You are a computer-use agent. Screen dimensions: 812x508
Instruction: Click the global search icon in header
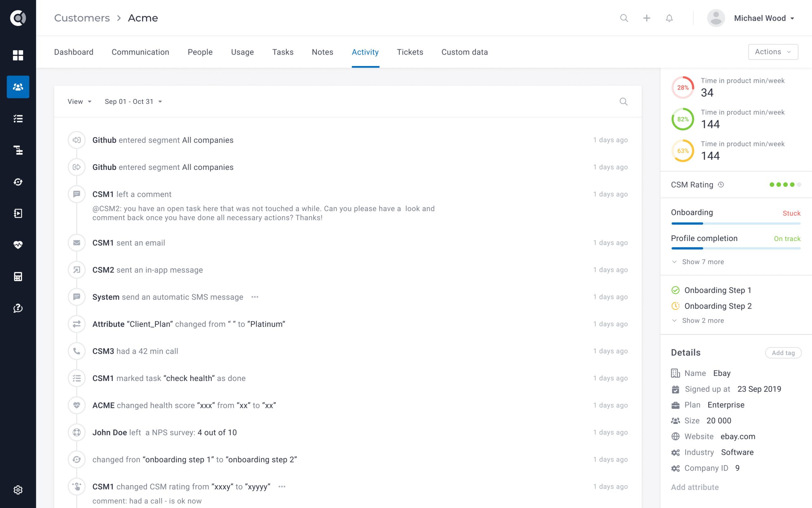coord(624,18)
